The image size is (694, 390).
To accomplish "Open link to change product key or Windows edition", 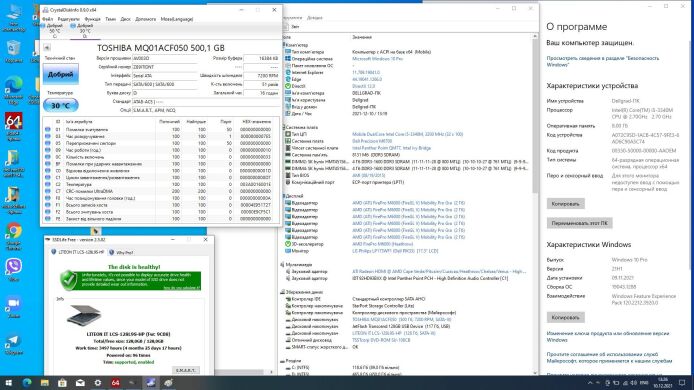I will 608,337.
